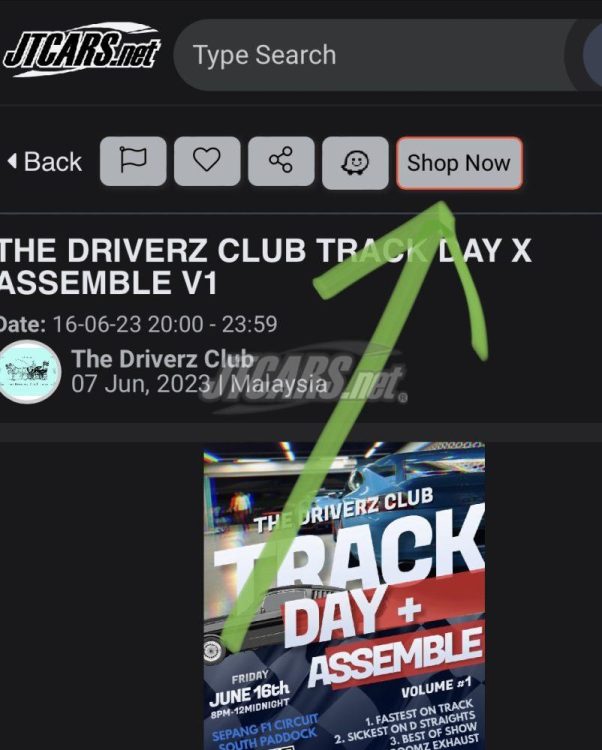This screenshot has height=750, width=602.
Task: Report event with flag icon
Action: 133,161
